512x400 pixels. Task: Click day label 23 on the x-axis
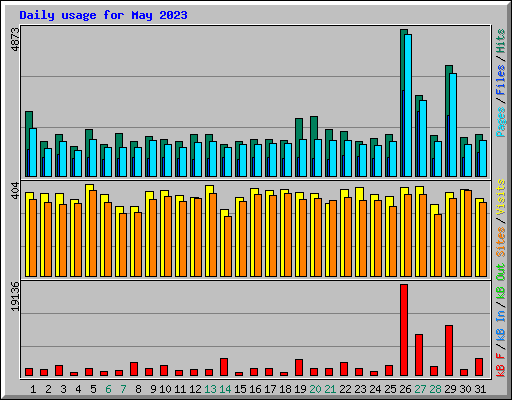[x=360, y=389]
